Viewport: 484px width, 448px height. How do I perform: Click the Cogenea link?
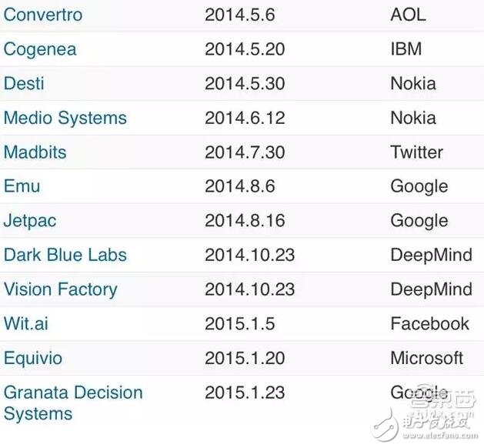[40, 49]
